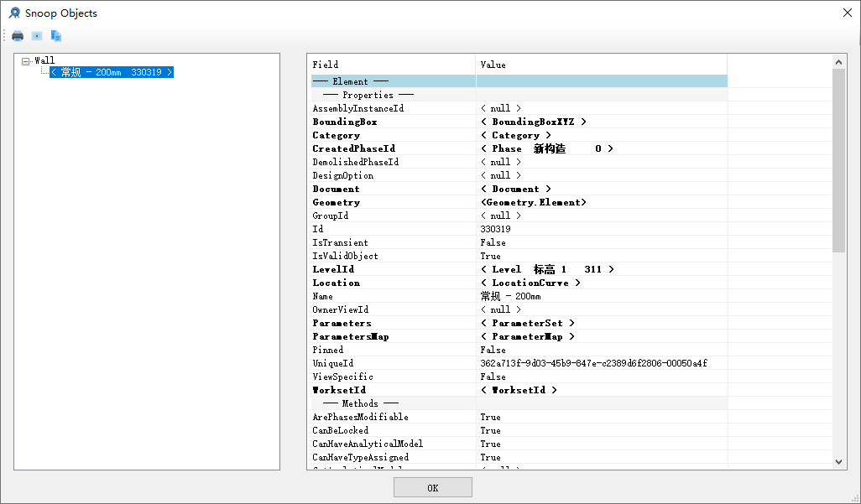Select the DesignOption field
This screenshot has width=861, height=504.
coord(342,175)
